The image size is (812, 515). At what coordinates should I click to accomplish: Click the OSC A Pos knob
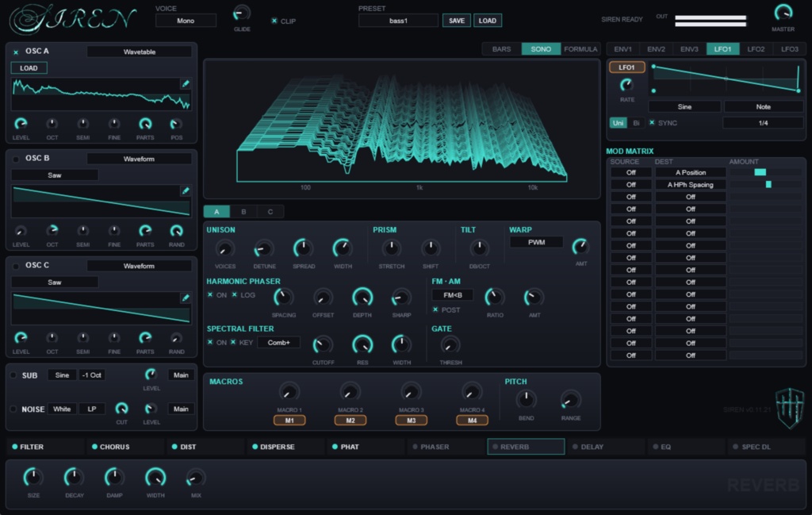[x=176, y=124]
